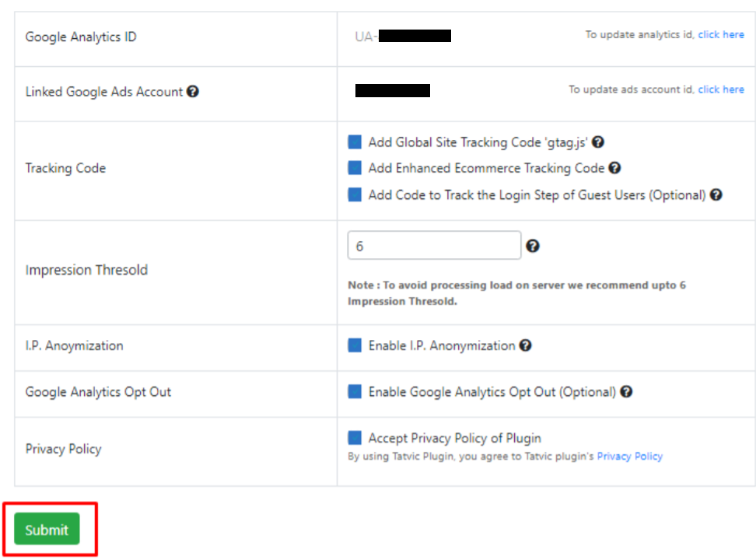This screenshot has height=560, width=756.
Task: Follow 'click here' to update ads account id
Action: pyautogui.click(x=721, y=89)
